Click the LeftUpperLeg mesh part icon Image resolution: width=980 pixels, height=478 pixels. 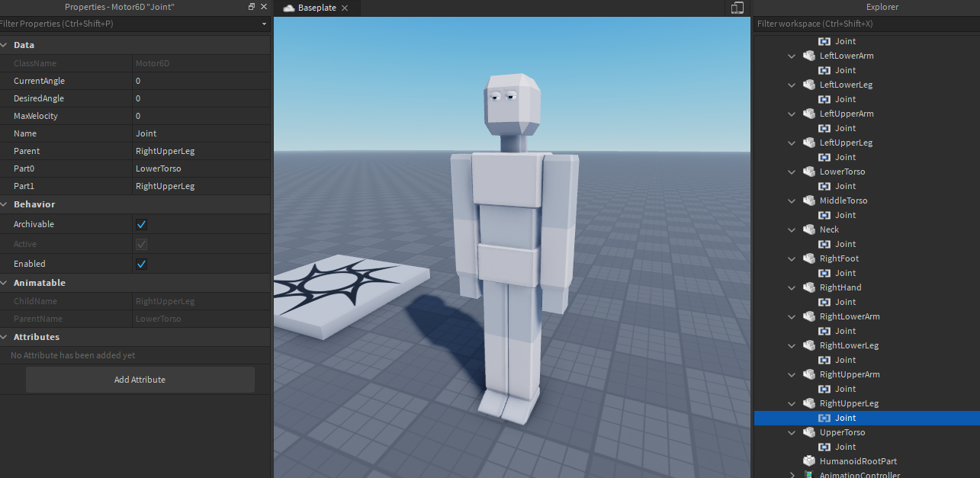pos(809,143)
